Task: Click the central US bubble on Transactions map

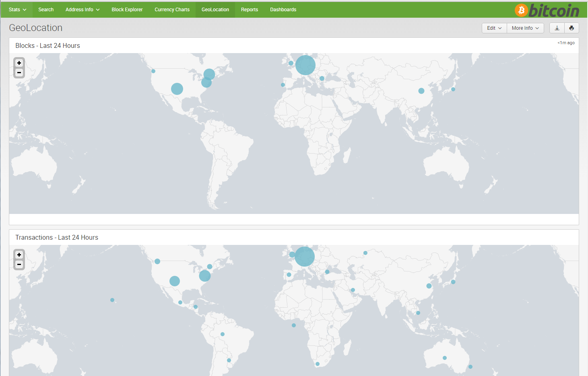Action: point(175,281)
